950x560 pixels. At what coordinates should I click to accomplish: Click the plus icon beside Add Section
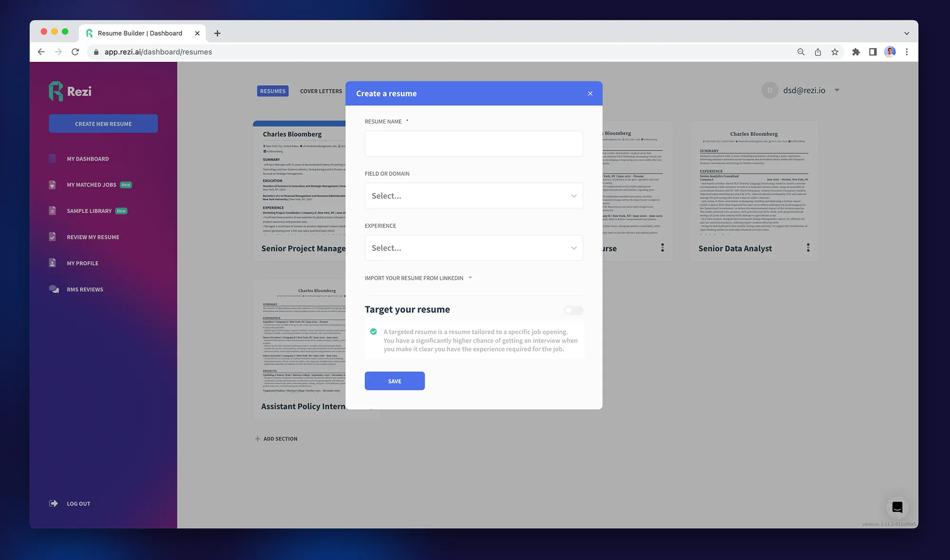[257, 439]
